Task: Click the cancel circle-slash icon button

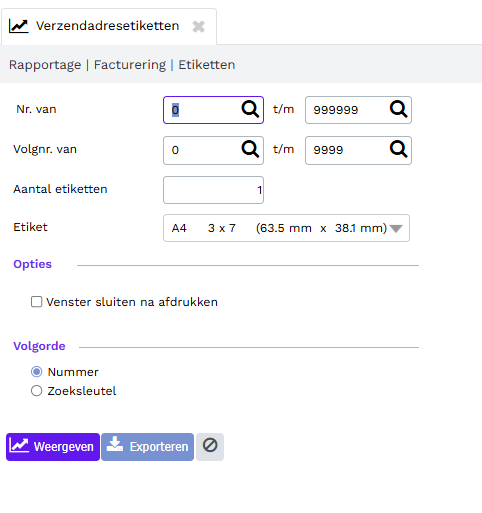Action: [210, 447]
